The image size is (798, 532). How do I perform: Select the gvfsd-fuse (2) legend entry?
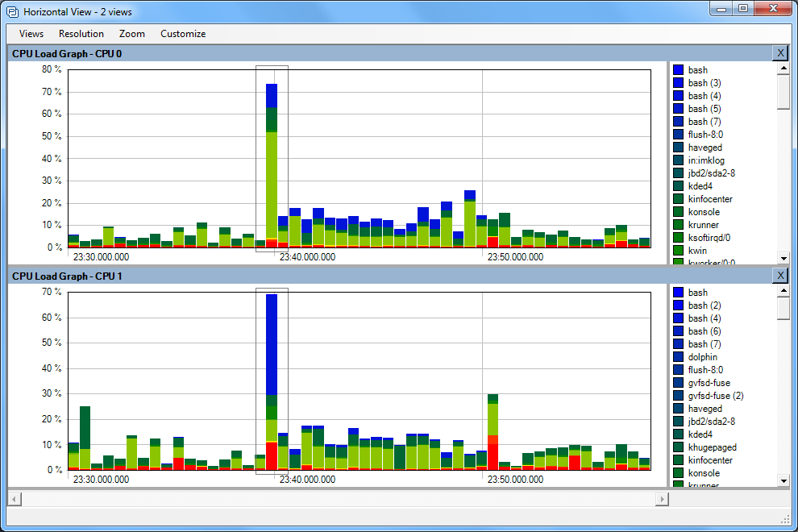(715, 396)
